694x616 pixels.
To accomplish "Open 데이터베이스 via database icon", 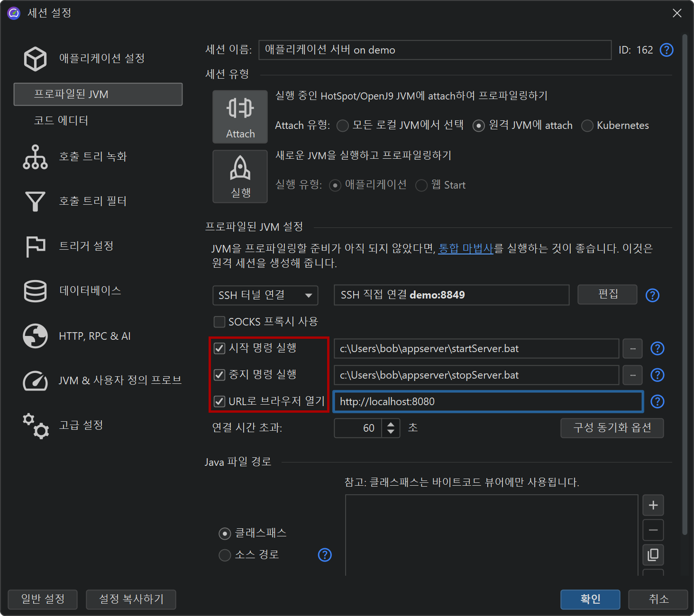I will coord(35,291).
